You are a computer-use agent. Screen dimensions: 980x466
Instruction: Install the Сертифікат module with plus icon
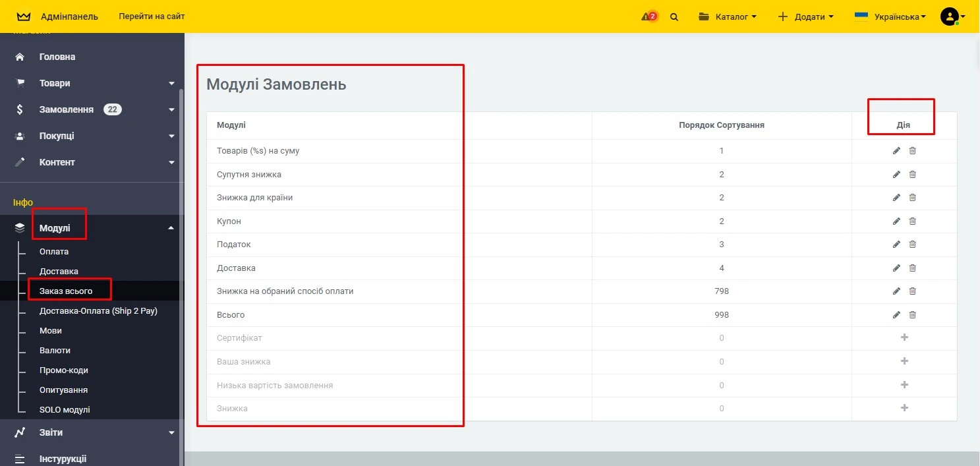tap(904, 337)
